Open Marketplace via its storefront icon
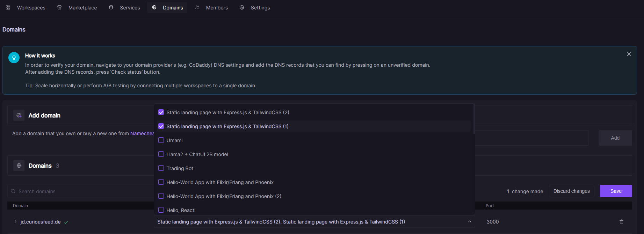Screen dimensions: 644x234 click(59, 7)
